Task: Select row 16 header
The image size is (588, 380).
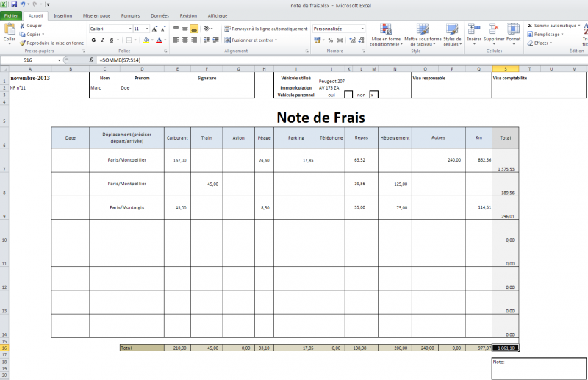Action: coord(4,348)
